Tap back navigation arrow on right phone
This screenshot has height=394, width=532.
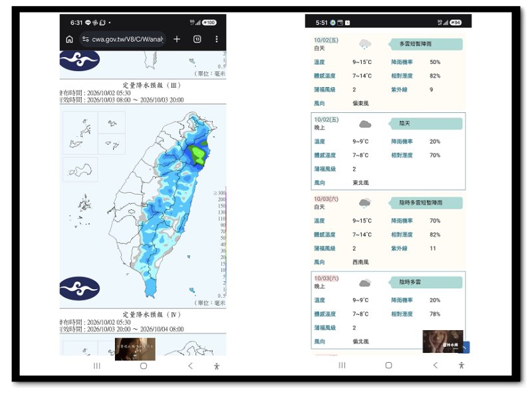436,365
